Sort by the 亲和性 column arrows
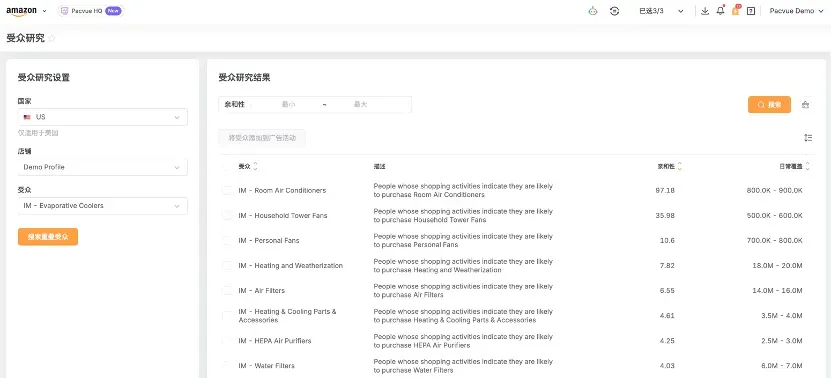This screenshot has height=378, width=832. click(680, 167)
